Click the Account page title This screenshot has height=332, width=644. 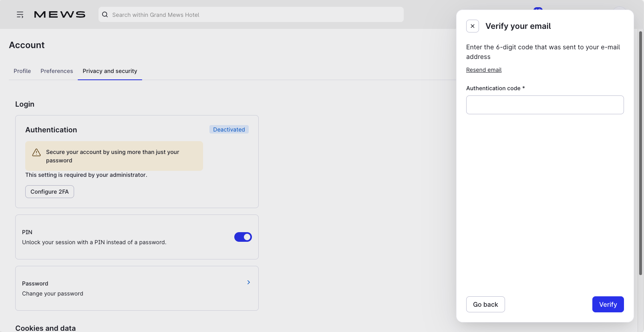(x=27, y=45)
